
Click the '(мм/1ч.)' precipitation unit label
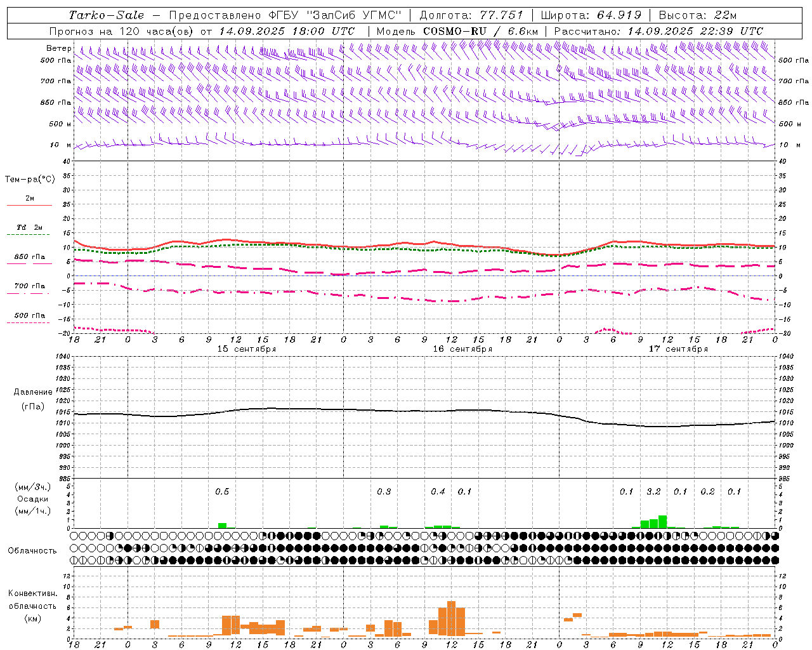32,511
